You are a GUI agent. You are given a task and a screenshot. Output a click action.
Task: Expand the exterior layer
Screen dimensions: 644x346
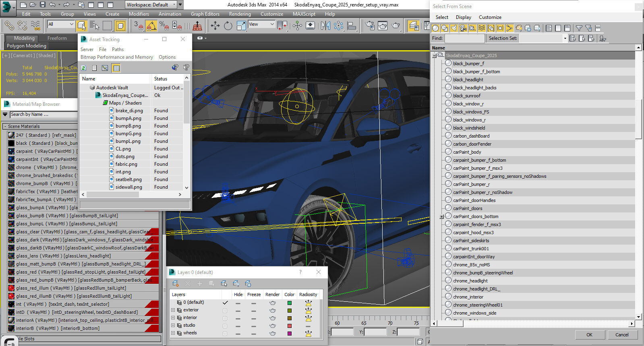click(173, 310)
